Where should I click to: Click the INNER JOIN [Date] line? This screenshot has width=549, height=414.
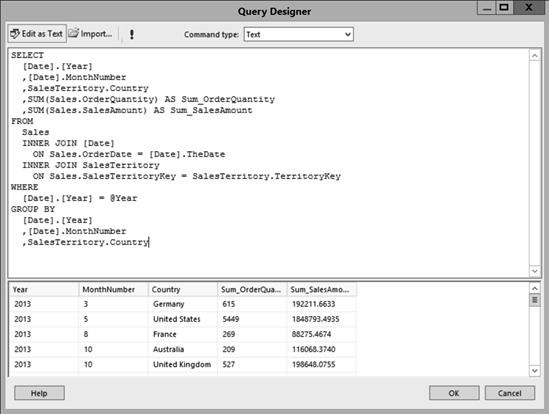coord(68,143)
